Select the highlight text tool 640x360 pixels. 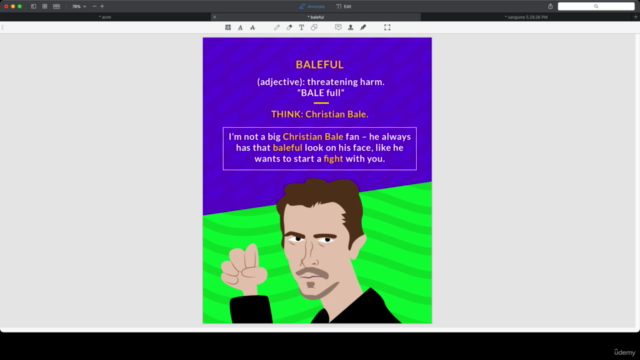click(228, 27)
